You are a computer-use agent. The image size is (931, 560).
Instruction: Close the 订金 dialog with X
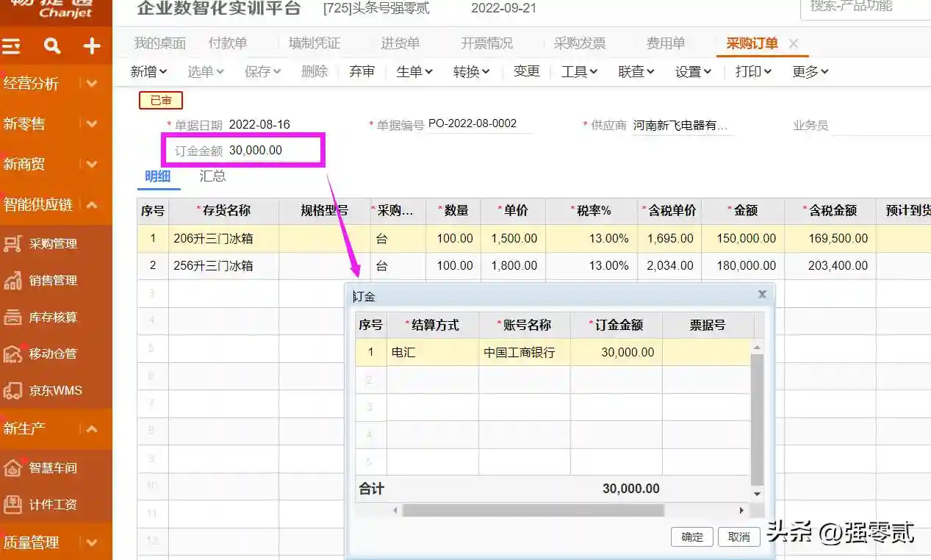[x=762, y=294]
